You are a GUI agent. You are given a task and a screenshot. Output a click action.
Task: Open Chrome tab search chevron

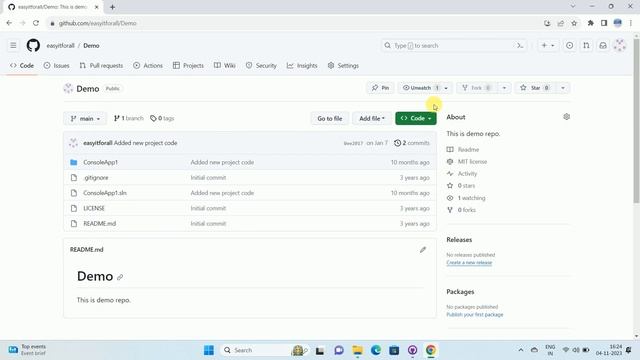(573, 7)
